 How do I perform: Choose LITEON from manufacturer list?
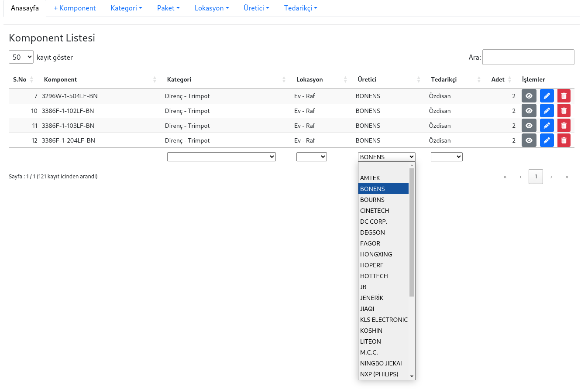[x=383, y=341]
